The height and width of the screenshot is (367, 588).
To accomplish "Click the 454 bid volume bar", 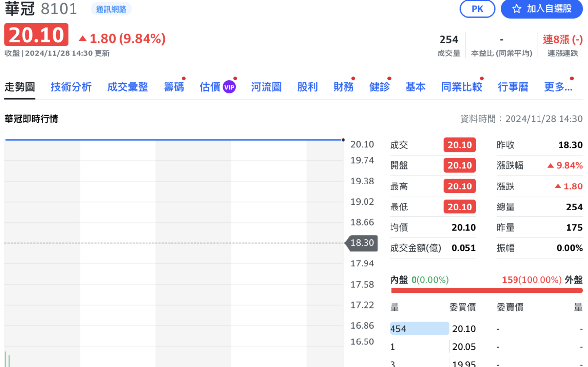I will (419, 328).
